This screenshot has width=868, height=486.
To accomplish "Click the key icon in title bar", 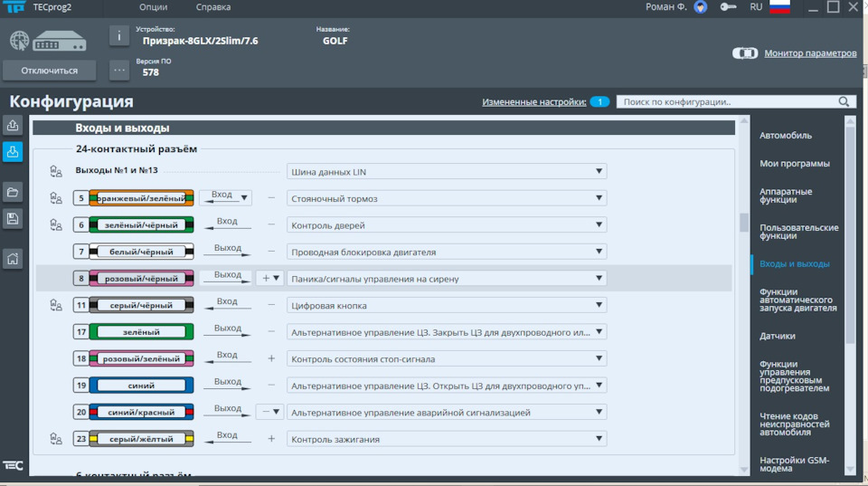I will coord(728,7).
